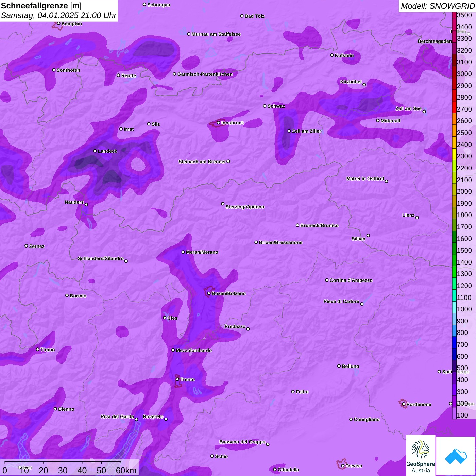Pick the blue legend swatch near 700

454,343
